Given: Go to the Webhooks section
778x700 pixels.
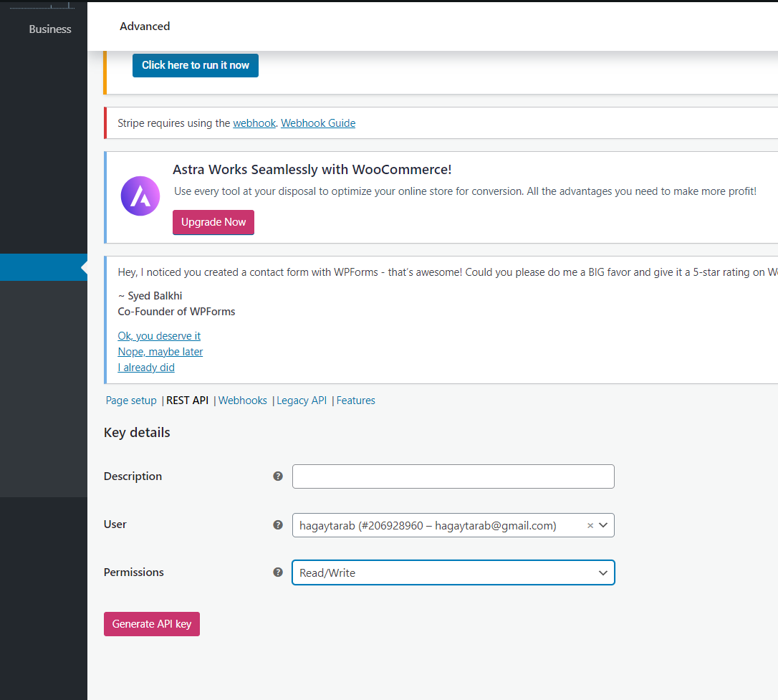Looking at the screenshot, I should (x=243, y=401).
